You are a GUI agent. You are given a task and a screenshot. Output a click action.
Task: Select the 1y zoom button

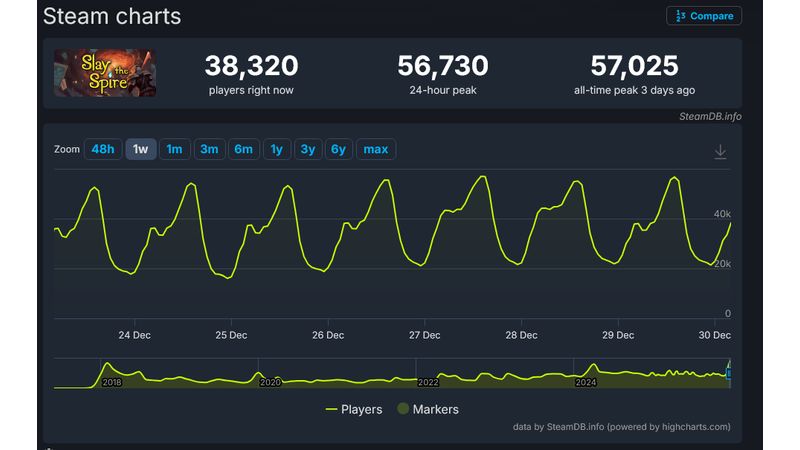pyautogui.click(x=277, y=149)
